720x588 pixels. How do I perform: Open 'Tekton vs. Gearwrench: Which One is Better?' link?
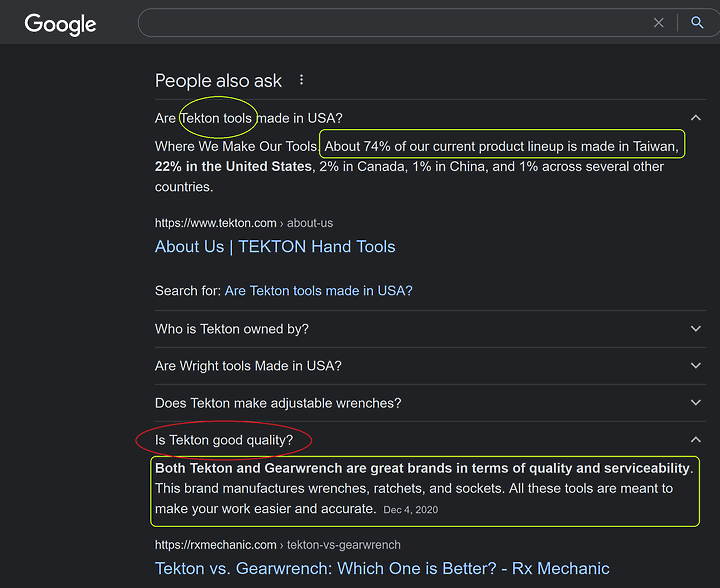tap(382, 568)
